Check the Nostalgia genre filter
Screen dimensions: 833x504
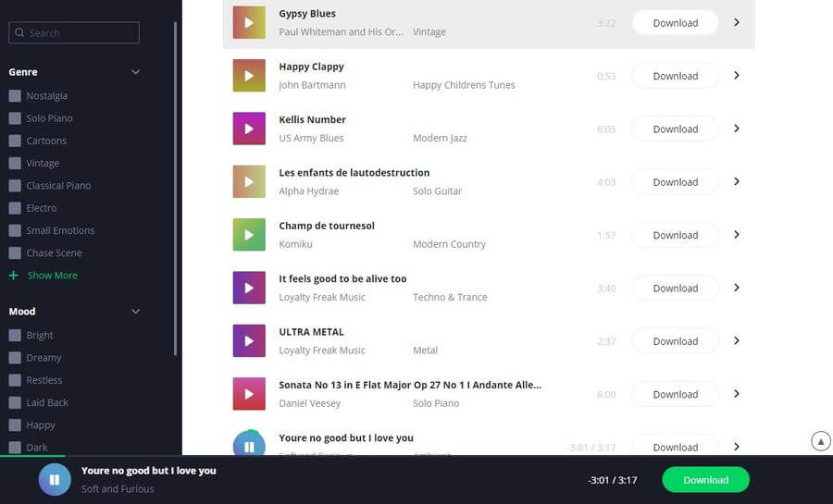coord(15,95)
